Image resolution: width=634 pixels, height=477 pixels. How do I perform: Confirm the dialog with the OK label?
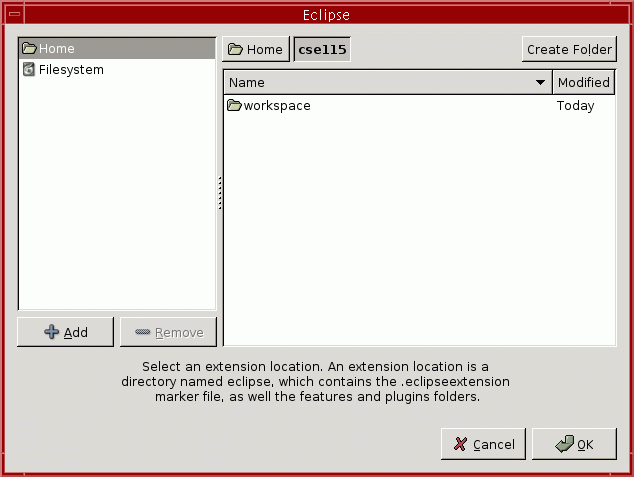pos(585,445)
